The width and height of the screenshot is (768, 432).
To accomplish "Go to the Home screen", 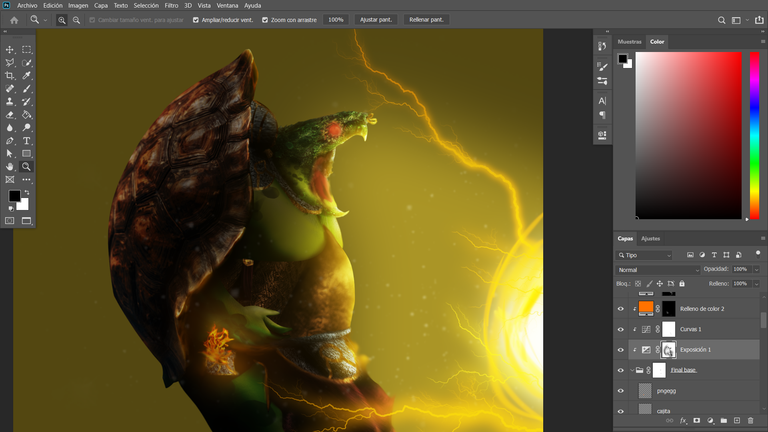I will point(14,20).
